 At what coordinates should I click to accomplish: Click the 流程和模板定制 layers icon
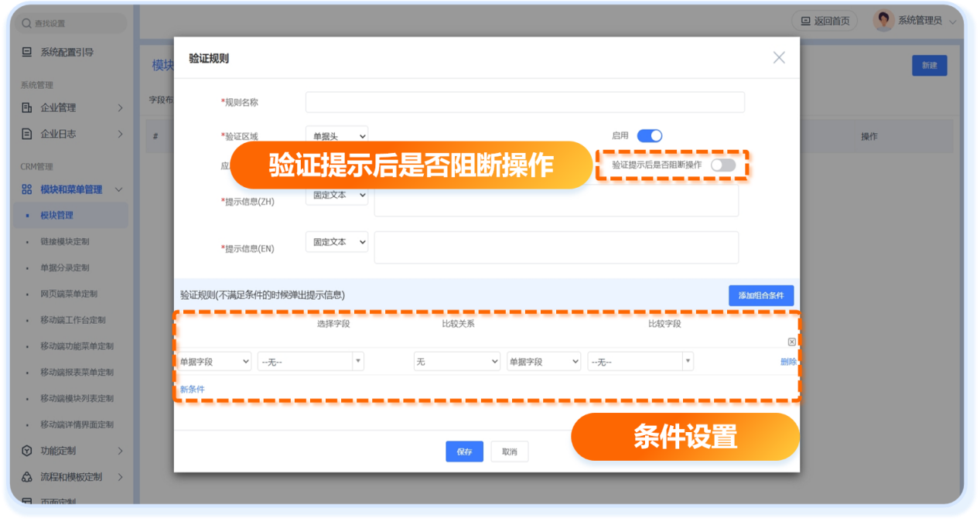(27, 477)
